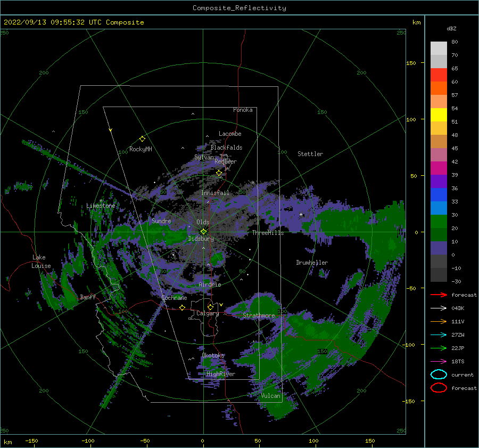This screenshot has width=479, height=448.
Task: Click the yellow radar-center diamond near Olds
Action: [203, 232]
